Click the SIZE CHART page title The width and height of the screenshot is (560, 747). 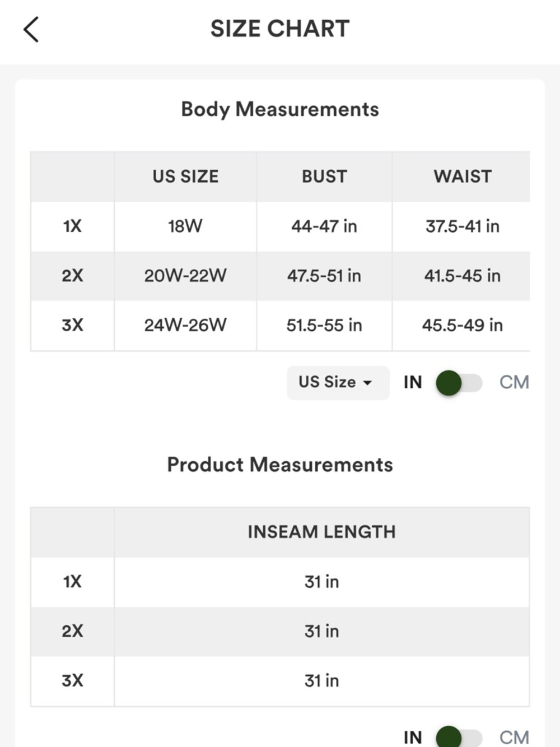pyautogui.click(x=280, y=29)
